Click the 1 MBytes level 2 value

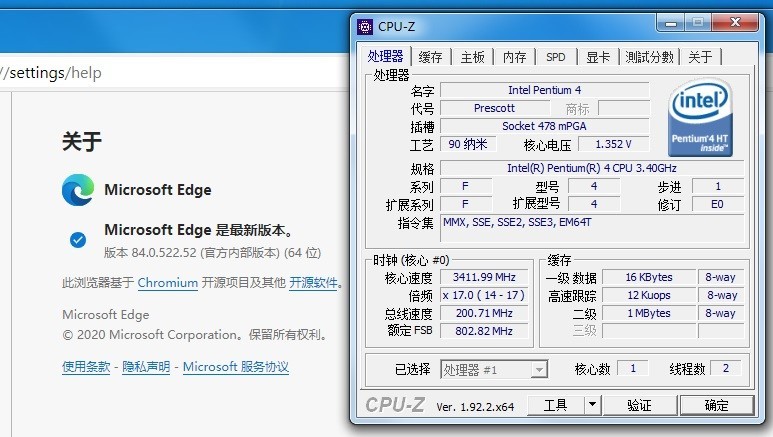649,313
